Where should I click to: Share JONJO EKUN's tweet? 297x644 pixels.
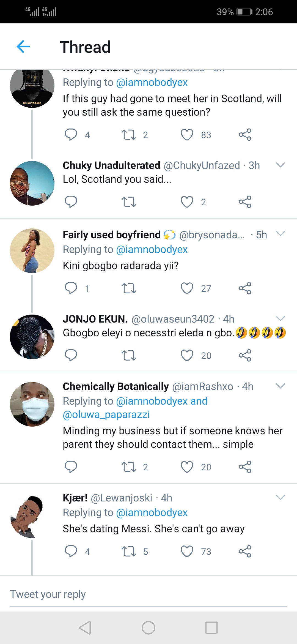[x=245, y=355]
